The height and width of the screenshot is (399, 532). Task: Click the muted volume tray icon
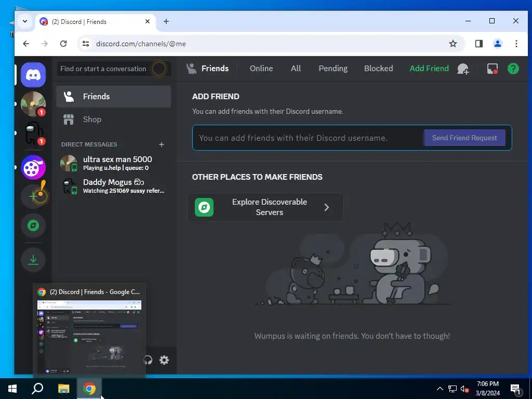coord(464,389)
